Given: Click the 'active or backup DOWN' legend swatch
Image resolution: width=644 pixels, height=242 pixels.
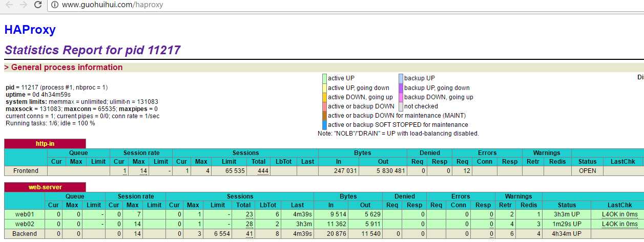Looking at the screenshot, I should tap(324, 106).
